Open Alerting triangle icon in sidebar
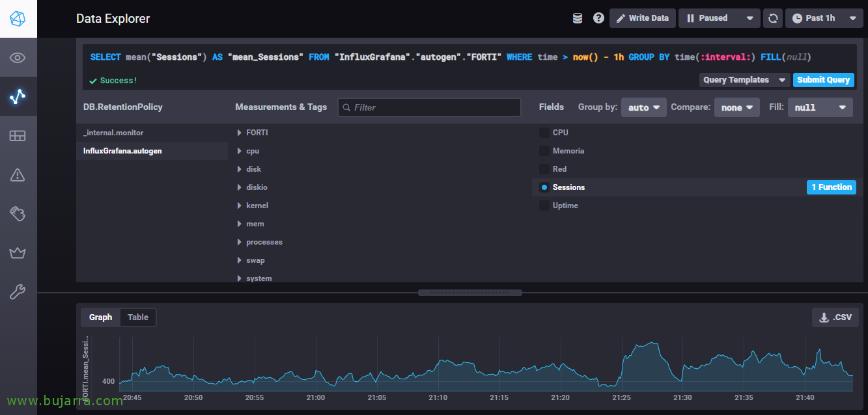Screen dimensions: 868x415 coord(18,174)
